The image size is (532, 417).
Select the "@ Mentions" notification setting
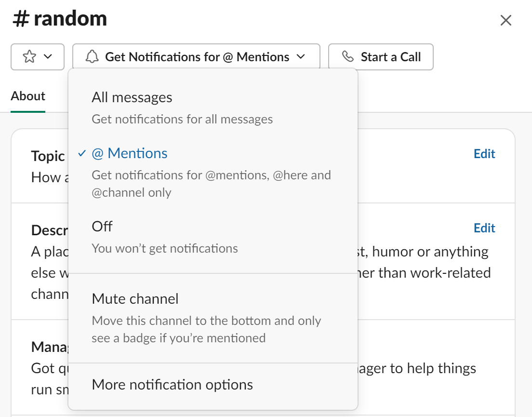pyautogui.click(x=128, y=153)
